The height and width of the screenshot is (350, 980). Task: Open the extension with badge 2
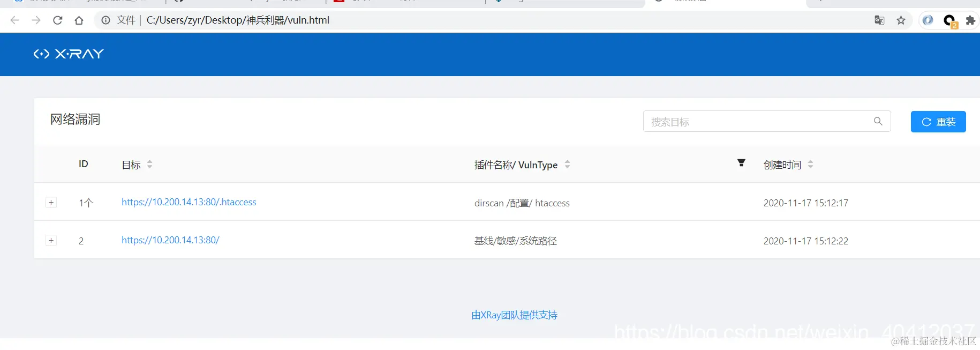point(950,21)
